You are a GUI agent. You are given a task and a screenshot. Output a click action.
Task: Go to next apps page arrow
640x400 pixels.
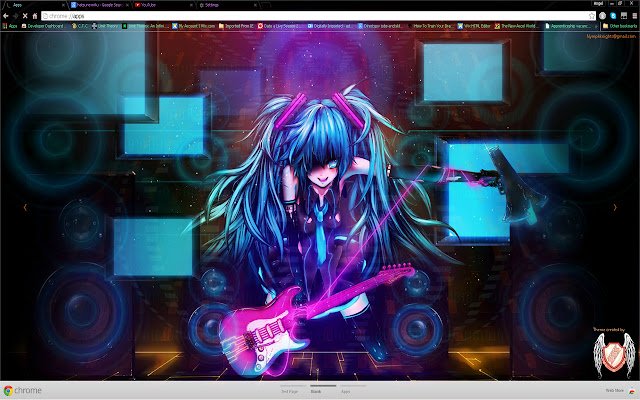pos(615,207)
